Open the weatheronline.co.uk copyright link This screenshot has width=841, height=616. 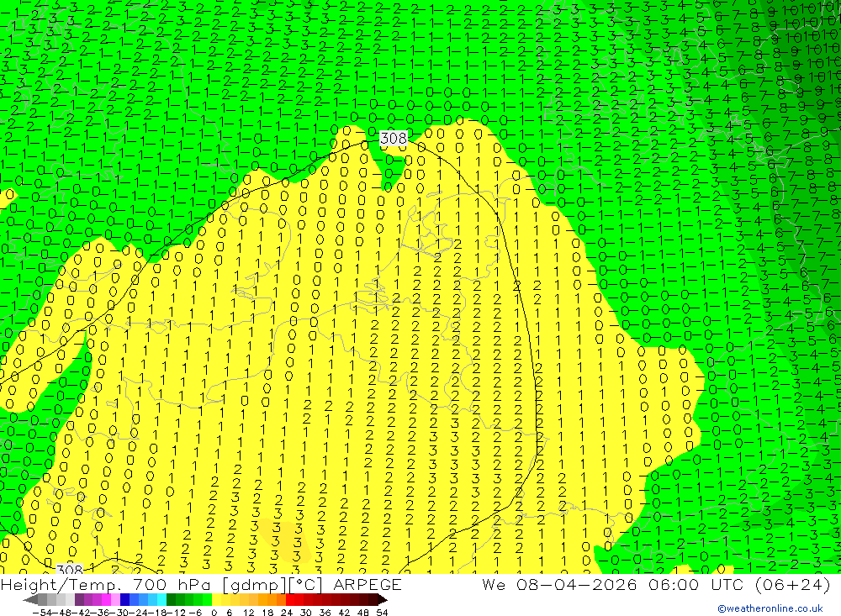770,608
